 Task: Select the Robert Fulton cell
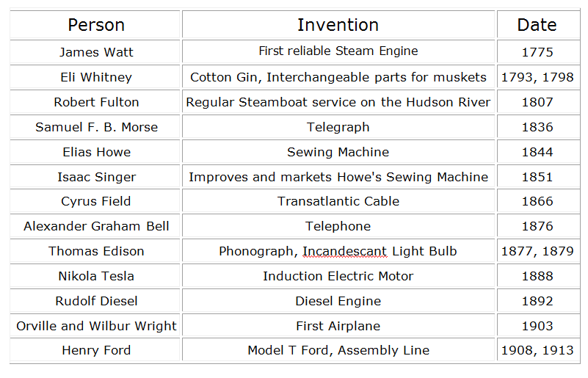[96, 102]
